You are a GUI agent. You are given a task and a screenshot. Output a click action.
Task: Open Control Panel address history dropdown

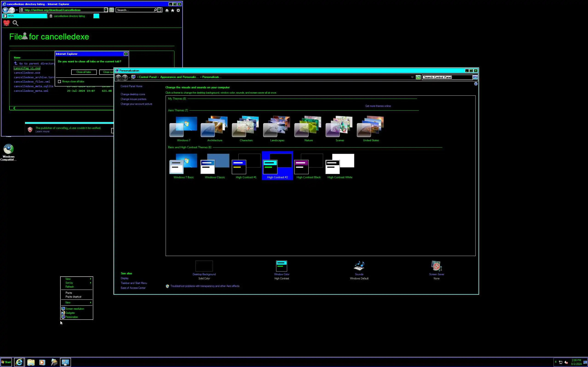click(x=412, y=77)
